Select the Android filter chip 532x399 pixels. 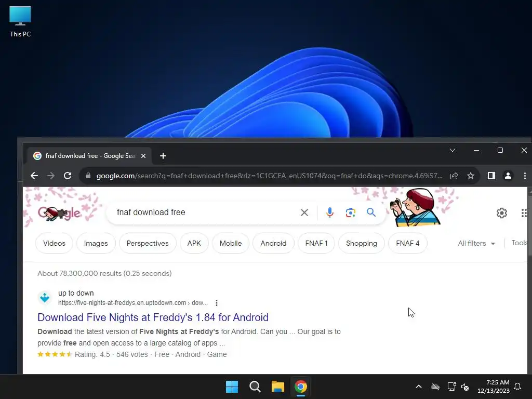(x=273, y=243)
